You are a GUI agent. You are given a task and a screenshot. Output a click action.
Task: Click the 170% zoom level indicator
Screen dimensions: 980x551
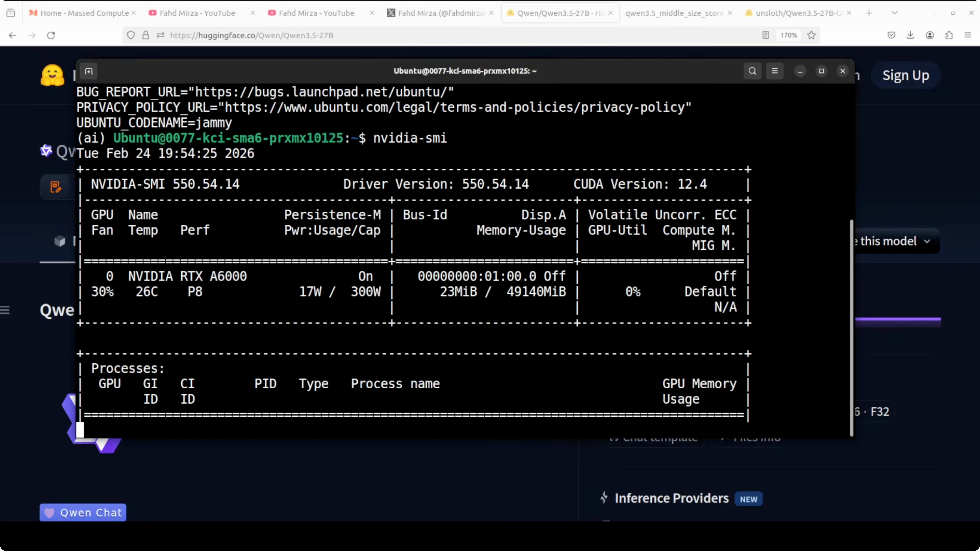tap(788, 35)
